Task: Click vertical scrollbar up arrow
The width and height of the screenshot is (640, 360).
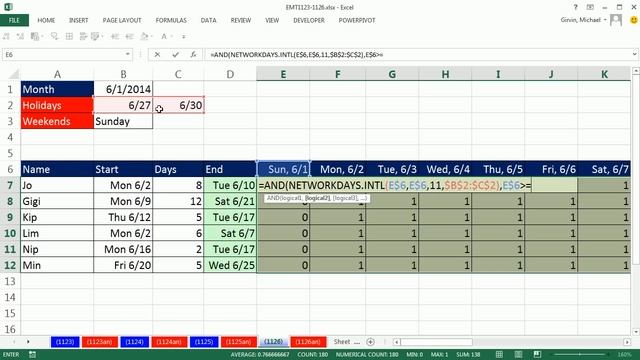Action: pyautogui.click(x=636, y=71)
